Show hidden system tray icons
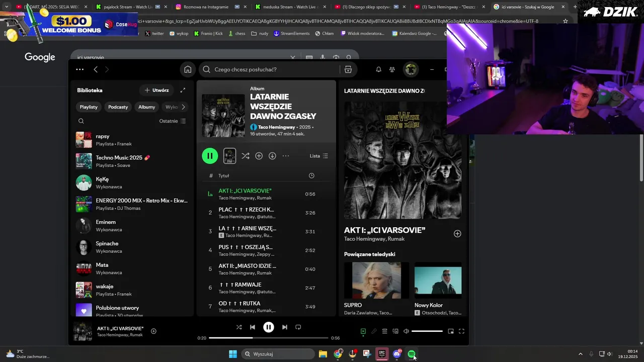The width and height of the screenshot is (644, 362). click(580, 354)
